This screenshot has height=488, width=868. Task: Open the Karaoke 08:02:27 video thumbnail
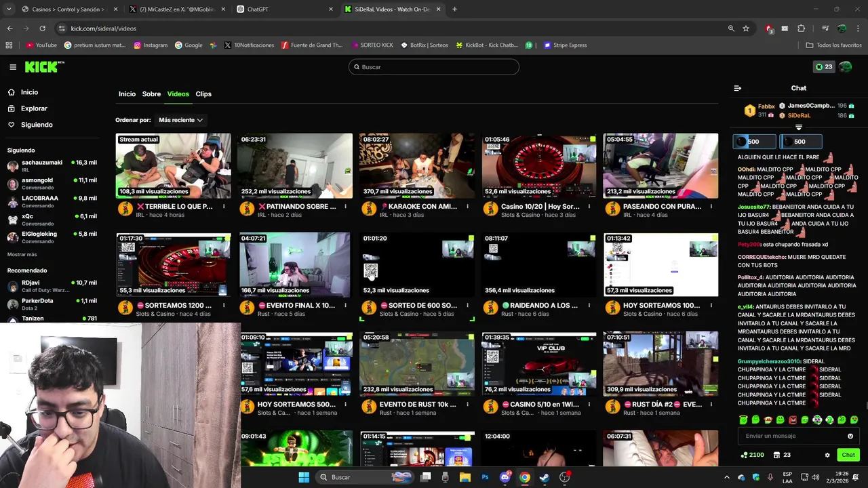[x=416, y=165]
